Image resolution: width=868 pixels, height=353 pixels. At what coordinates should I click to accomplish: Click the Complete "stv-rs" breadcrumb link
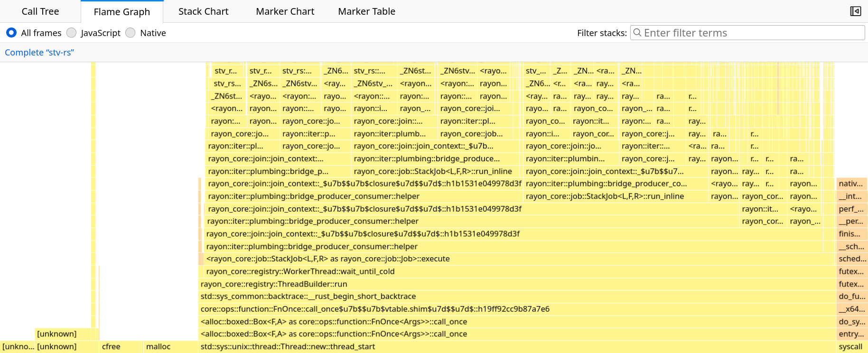[x=39, y=52]
